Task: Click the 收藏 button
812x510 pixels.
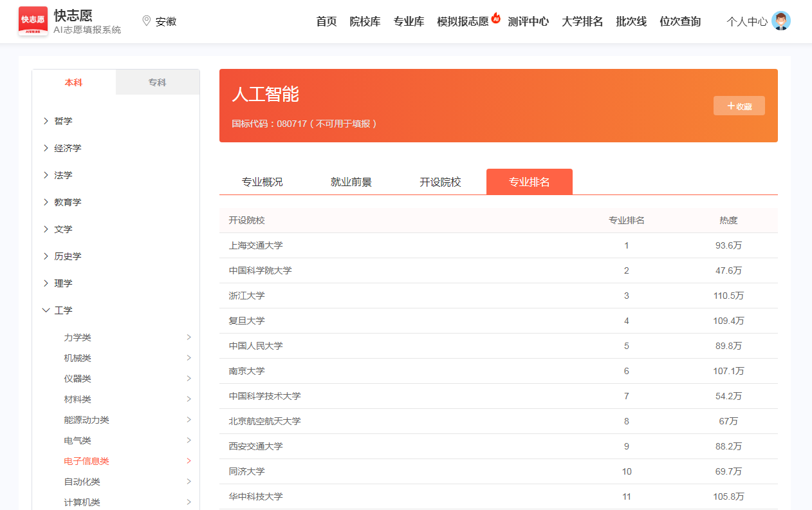Action: pyautogui.click(x=739, y=106)
